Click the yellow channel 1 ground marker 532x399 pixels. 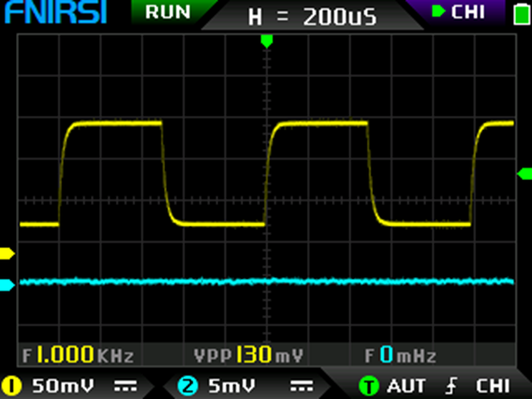(7, 254)
